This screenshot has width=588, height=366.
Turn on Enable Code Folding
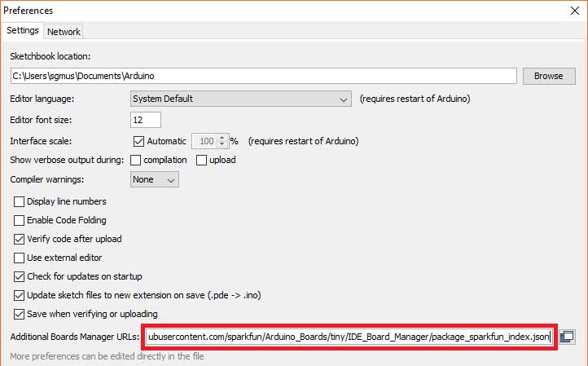(x=20, y=220)
